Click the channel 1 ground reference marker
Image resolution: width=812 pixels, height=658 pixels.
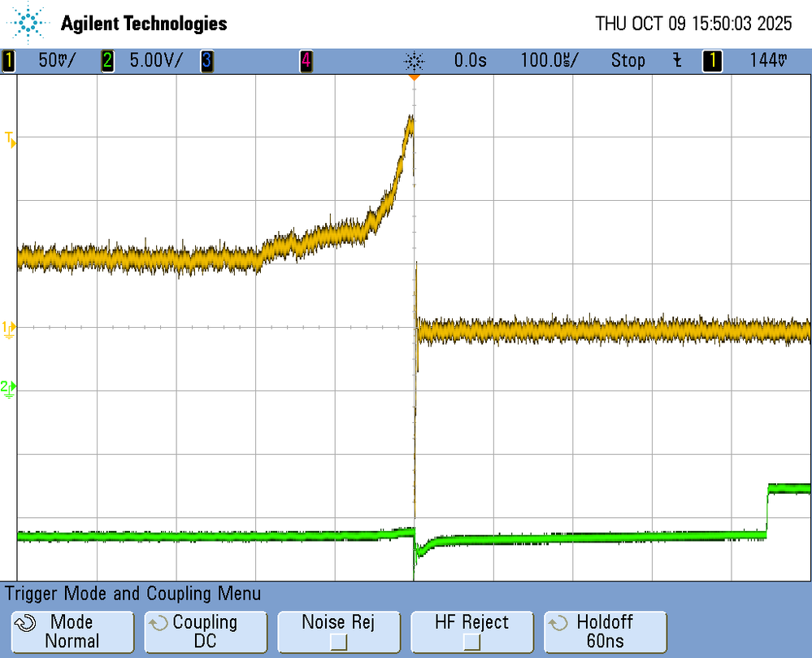(9, 329)
